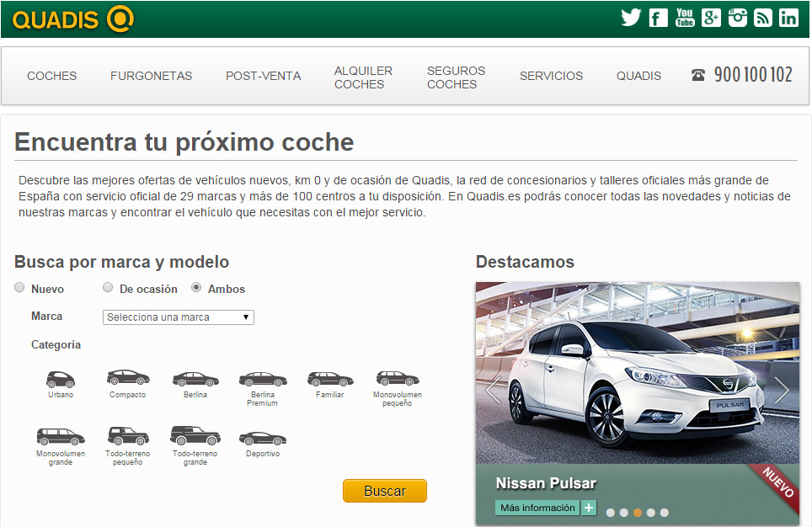
Task: Select the Familiar car category
Action: pyautogui.click(x=330, y=385)
